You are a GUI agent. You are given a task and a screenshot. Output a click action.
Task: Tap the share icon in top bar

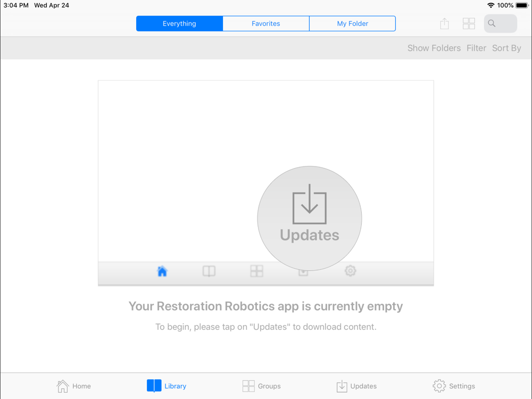coord(444,23)
